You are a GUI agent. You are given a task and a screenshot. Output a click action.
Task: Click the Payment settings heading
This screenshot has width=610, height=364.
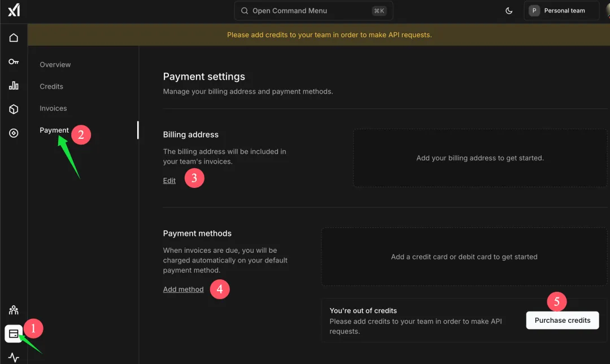pyautogui.click(x=204, y=77)
